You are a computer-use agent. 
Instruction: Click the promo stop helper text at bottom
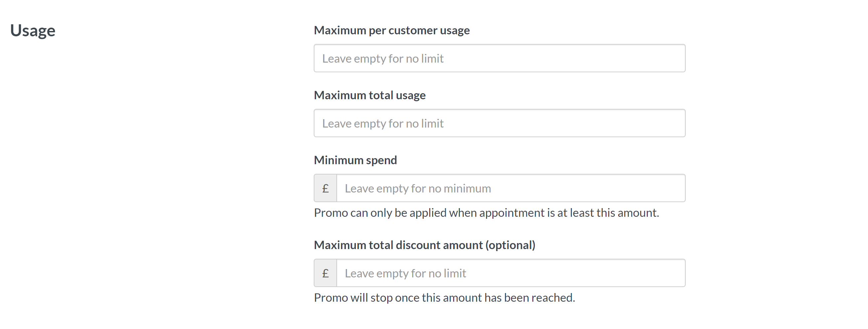(444, 297)
